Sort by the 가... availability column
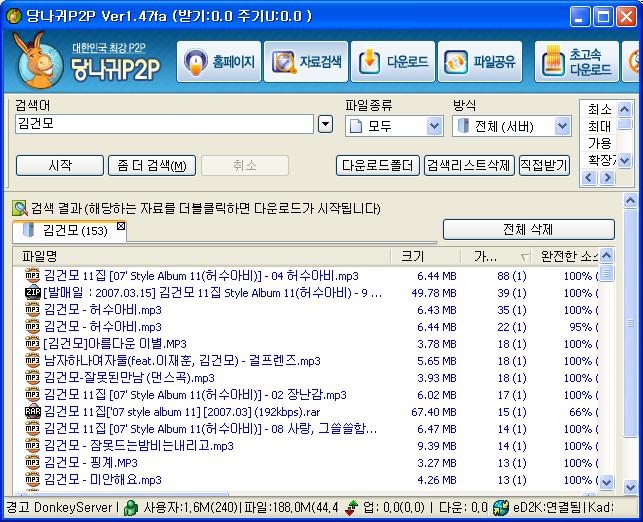 tap(496, 257)
